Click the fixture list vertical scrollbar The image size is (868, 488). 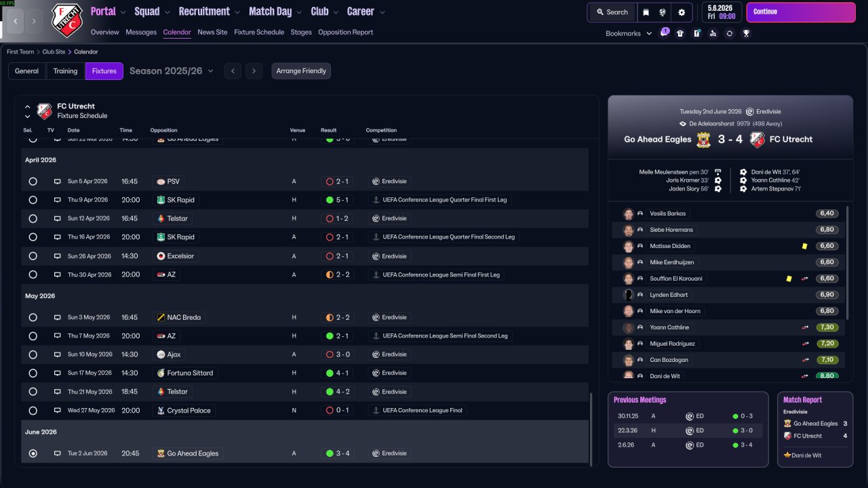pyautogui.click(x=591, y=429)
